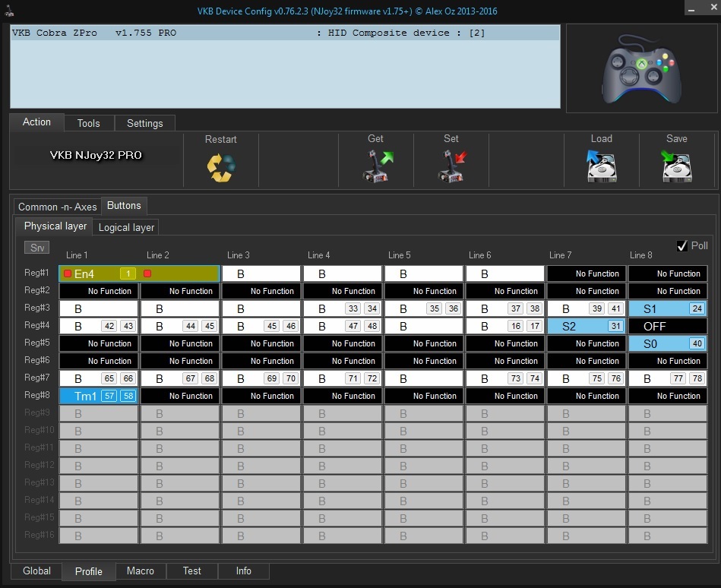Close the VKB Device Config window

(x=713, y=8)
